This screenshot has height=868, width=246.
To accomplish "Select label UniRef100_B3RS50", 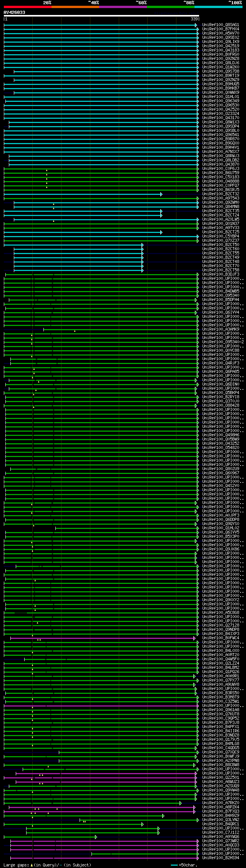I will click(221, 693).
